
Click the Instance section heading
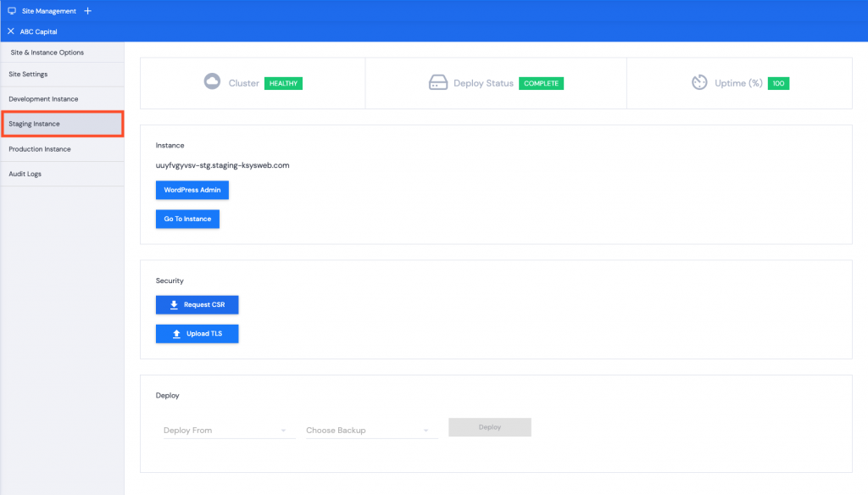[x=170, y=145]
